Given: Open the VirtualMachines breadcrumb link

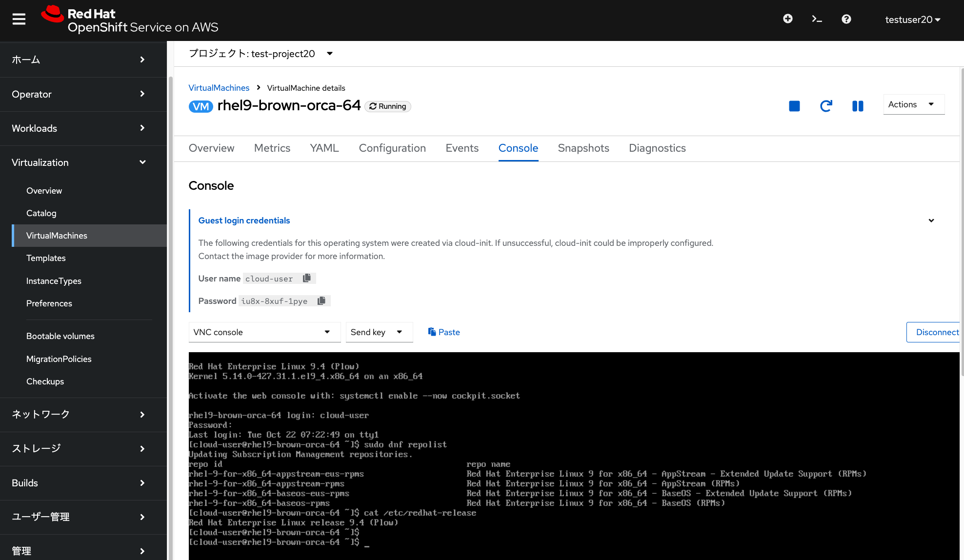Looking at the screenshot, I should pos(219,88).
